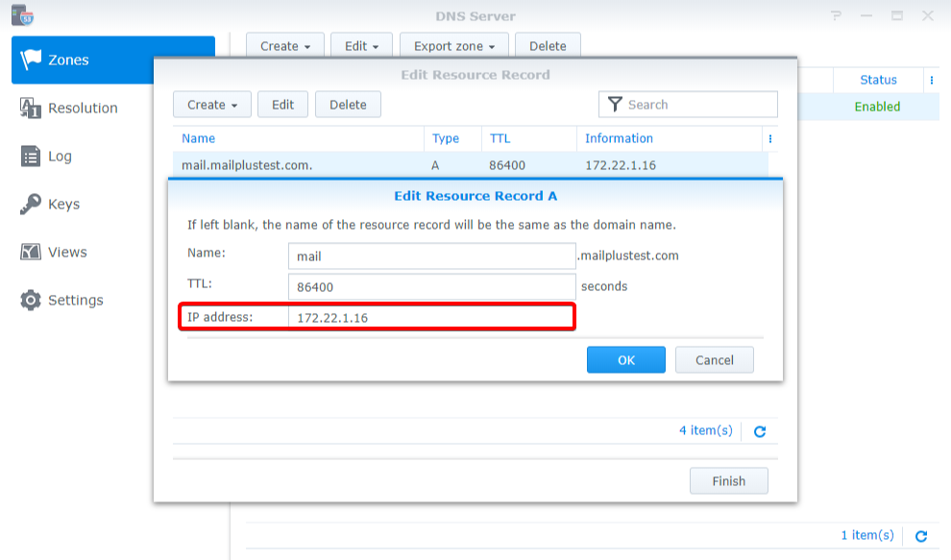
Task: Open the Export zone dropdown
Action: pyautogui.click(x=453, y=45)
